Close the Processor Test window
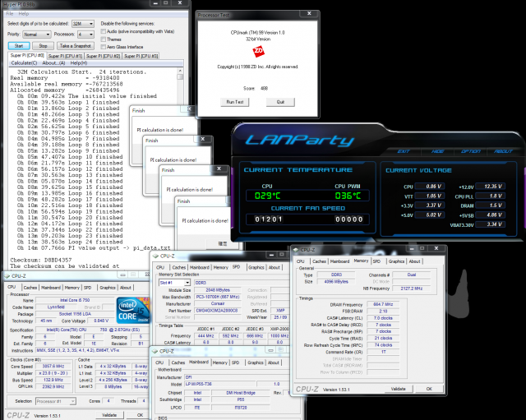 coord(309,13)
